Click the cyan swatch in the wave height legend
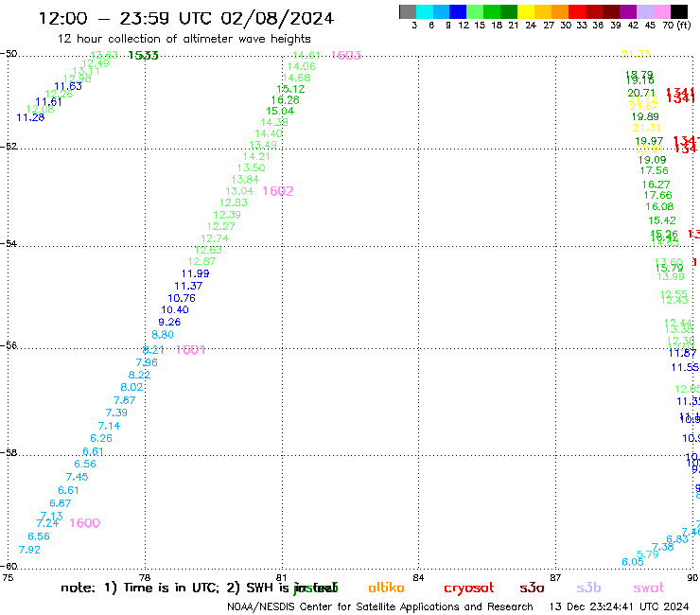 424,11
